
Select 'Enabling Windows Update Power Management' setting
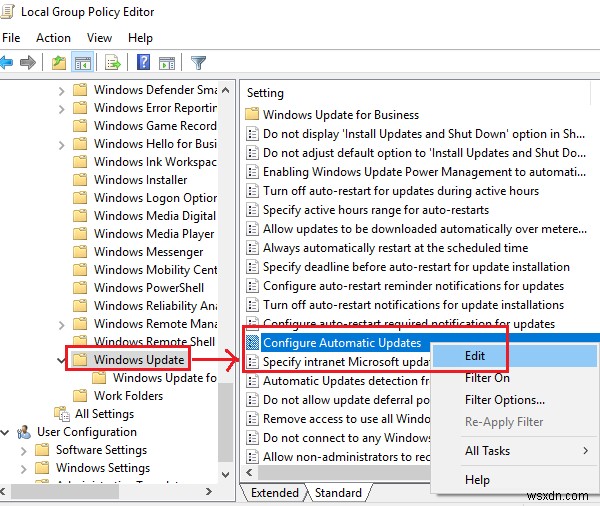[424, 172]
